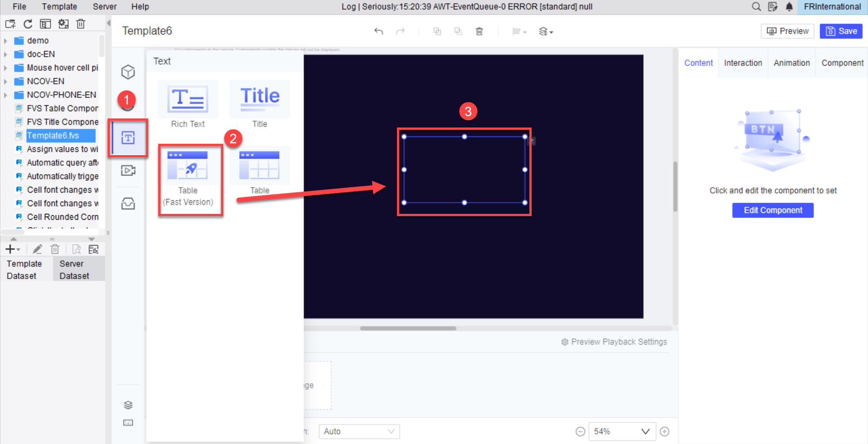Open the Text component category icon
Image resolution: width=868 pixels, height=444 pixels.
tap(128, 138)
